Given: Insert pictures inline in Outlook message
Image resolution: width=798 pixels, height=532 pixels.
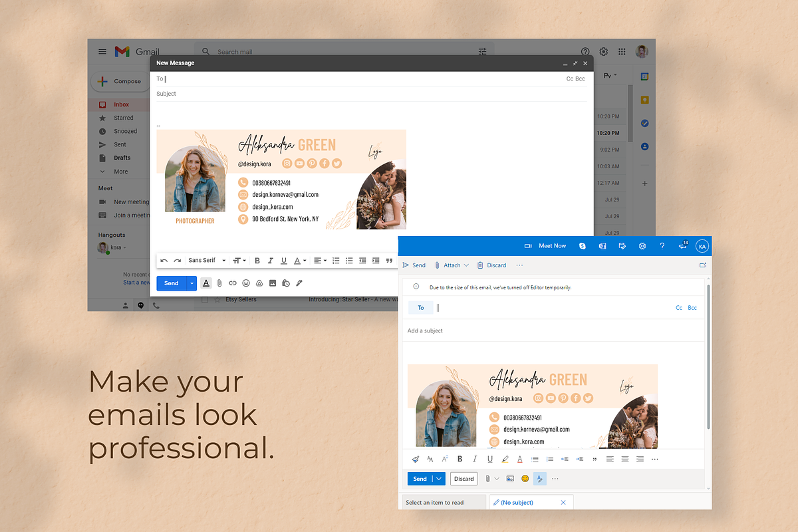Looking at the screenshot, I should click(510, 479).
